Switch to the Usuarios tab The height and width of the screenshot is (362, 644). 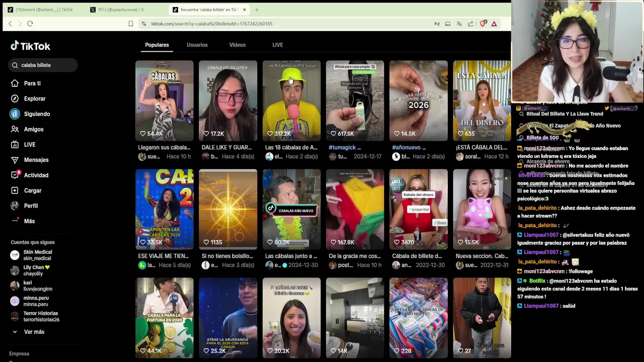tap(197, 45)
